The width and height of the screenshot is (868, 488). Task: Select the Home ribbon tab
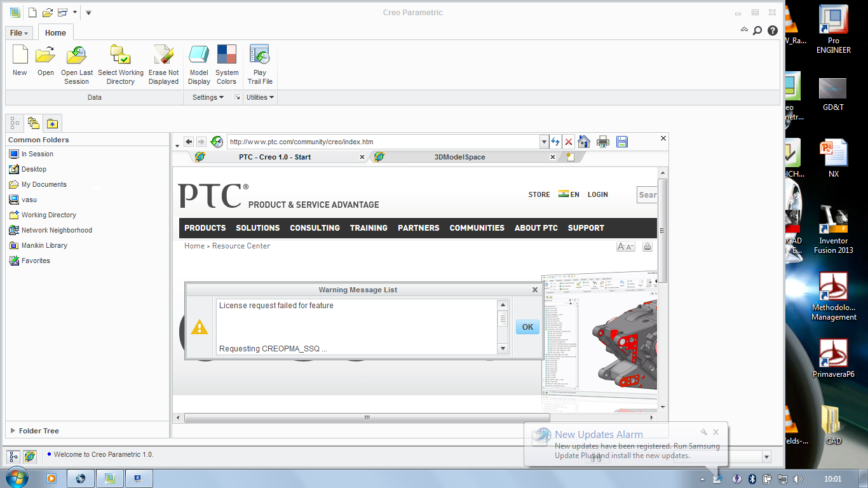point(55,32)
